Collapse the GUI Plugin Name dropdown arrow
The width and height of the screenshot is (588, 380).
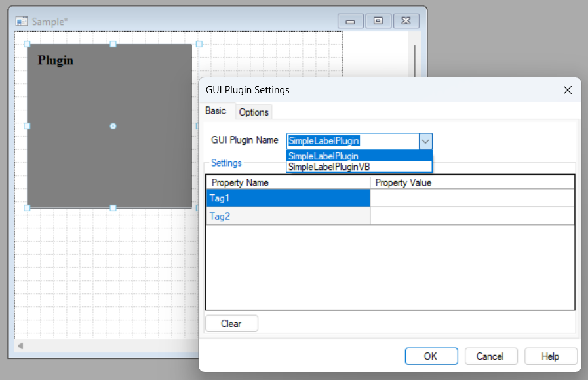[425, 140]
